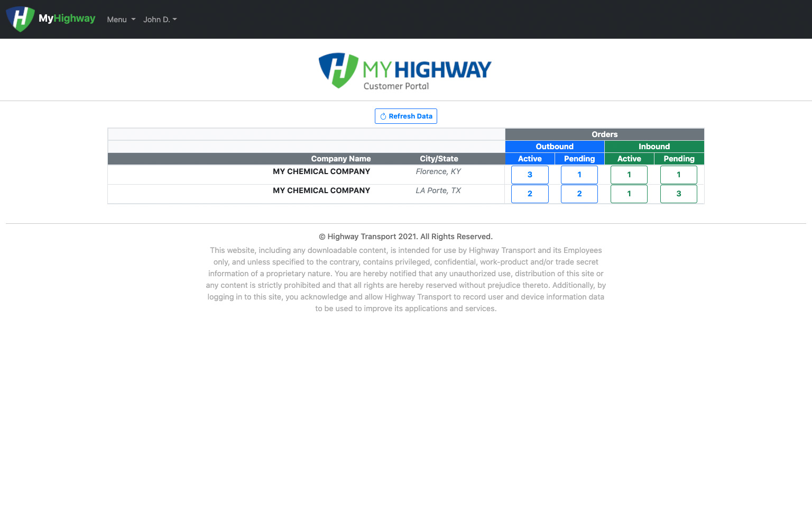
Task: Open Florence outbound active orders count
Action: pyautogui.click(x=530, y=175)
